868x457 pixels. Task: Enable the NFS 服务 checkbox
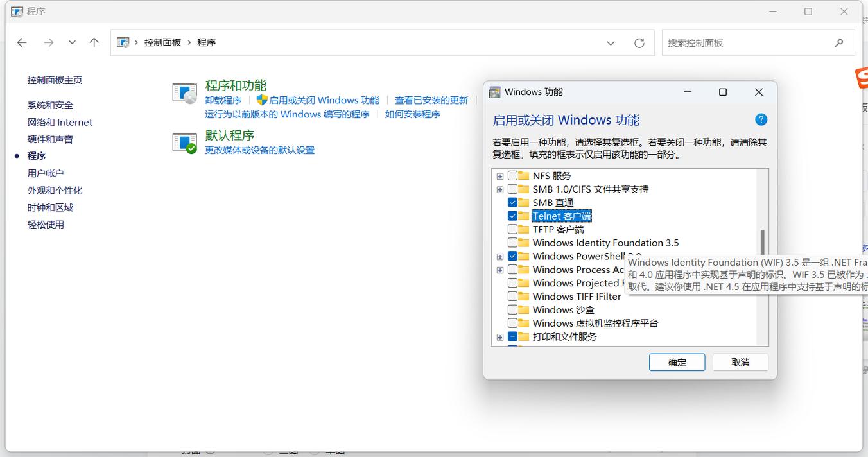click(x=512, y=175)
